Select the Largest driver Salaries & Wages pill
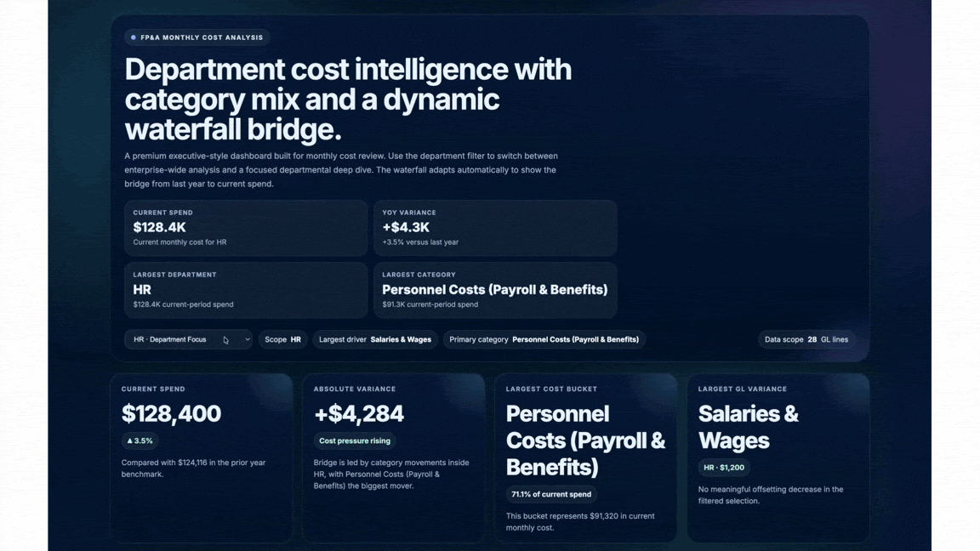This screenshot has width=980, height=551. coord(374,339)
